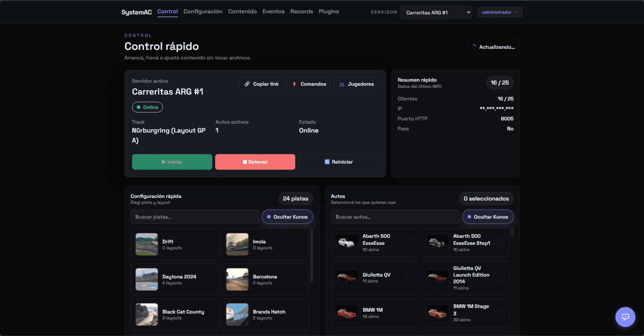Select the BMW 1M Stage 3 checkbox
Viewport: 644px width, 336px height.
pos(501,313)
